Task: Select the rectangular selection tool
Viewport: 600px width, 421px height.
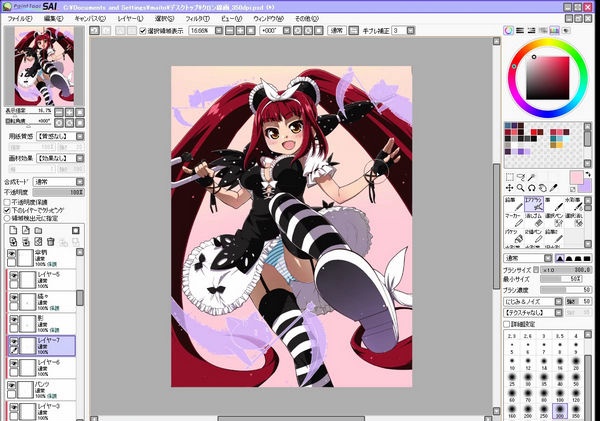Action: 511,178
